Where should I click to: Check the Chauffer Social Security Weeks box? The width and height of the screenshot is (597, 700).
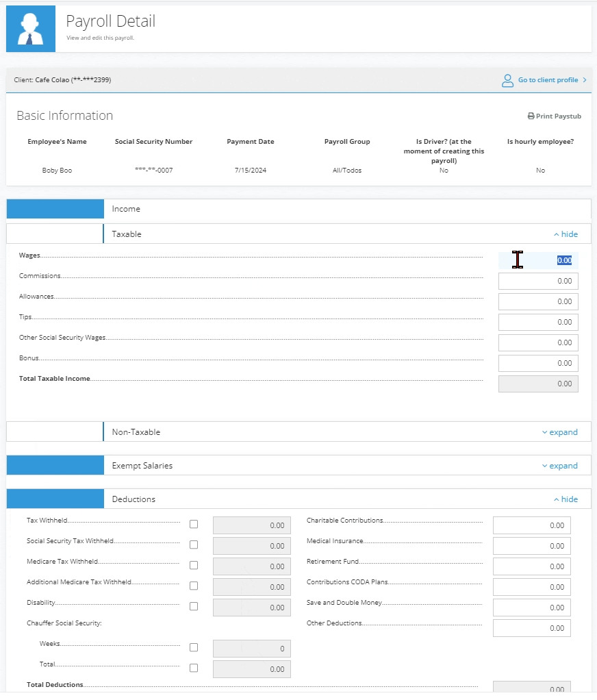(194, 647)
